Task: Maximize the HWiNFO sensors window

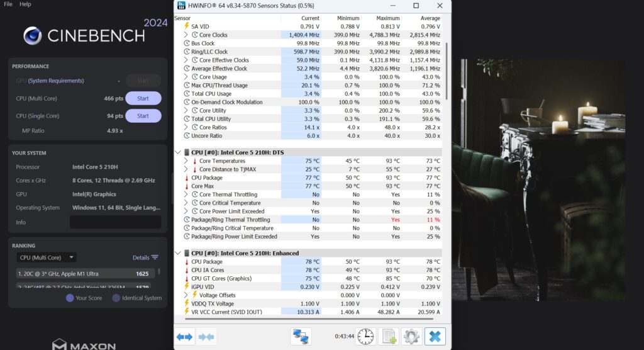Action: click(x=416, y=6)
